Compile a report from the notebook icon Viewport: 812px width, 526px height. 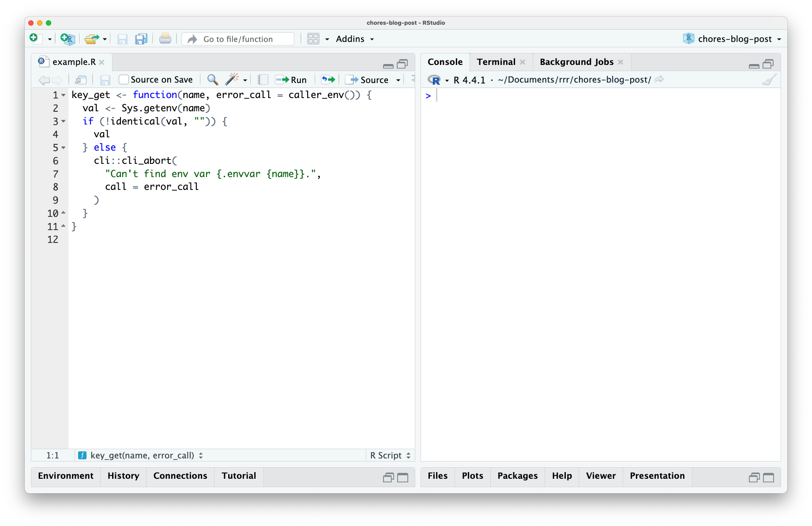tap(263, 79)
